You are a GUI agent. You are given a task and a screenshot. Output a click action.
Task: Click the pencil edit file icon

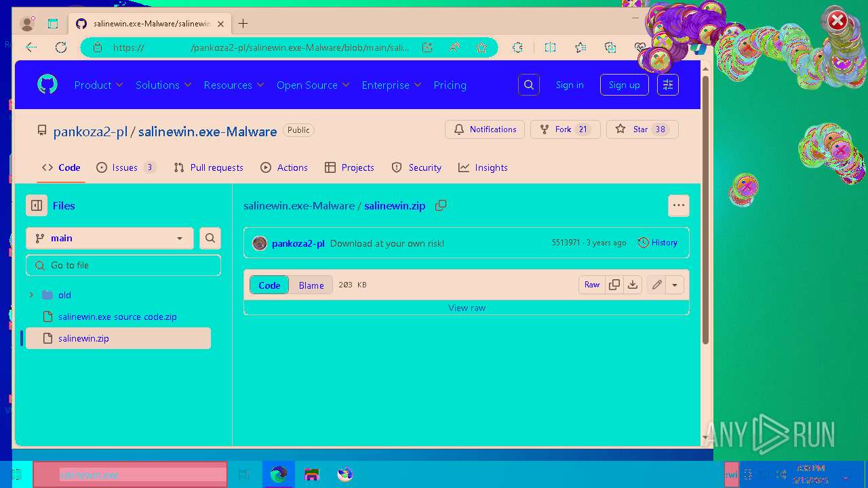[656, 285]
